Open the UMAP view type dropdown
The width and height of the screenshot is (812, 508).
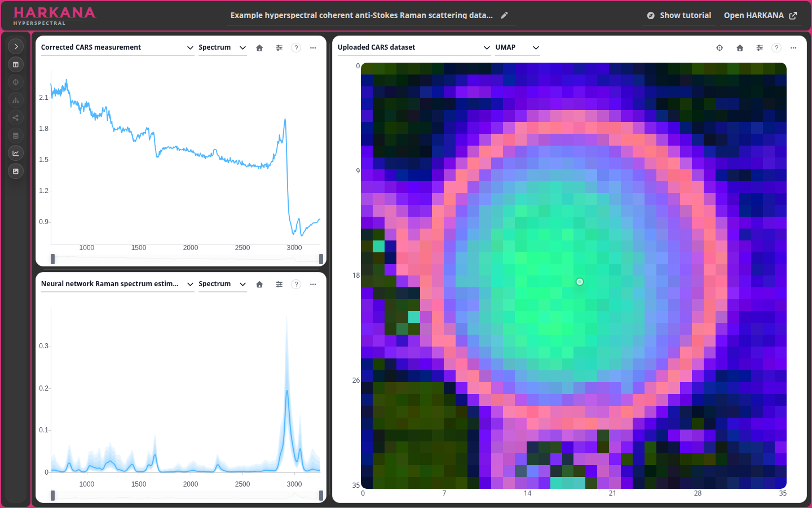tap(517, 47)
